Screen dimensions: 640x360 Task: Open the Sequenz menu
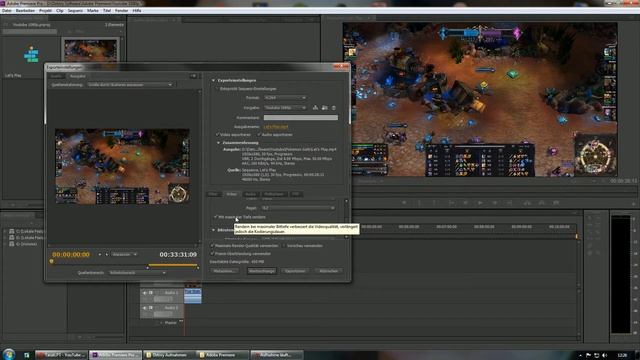click(x=75, y=11)
